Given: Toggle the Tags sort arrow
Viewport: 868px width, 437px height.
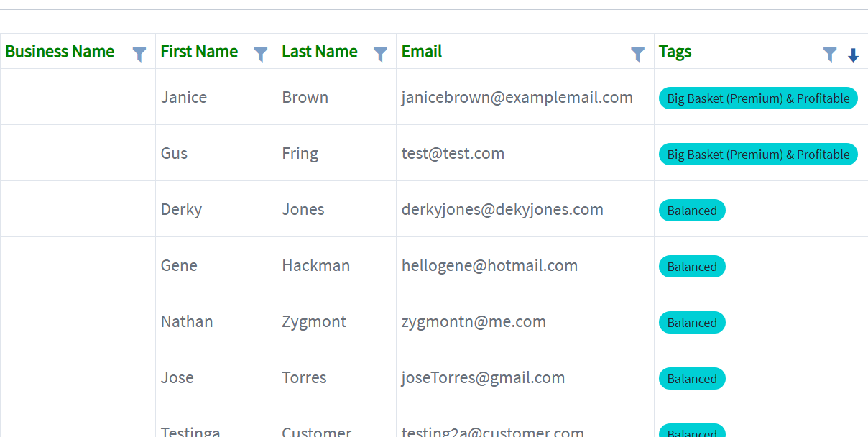Looking at the screenshot, I should coord(853,55).
